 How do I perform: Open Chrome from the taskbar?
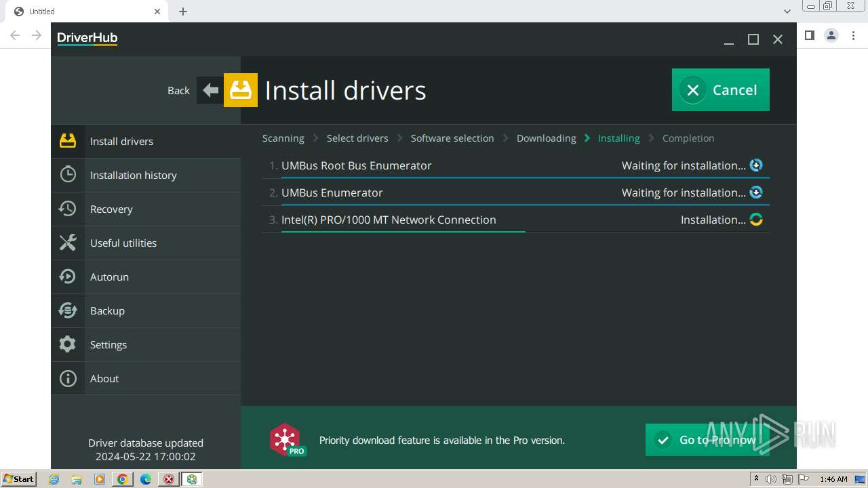122,479
